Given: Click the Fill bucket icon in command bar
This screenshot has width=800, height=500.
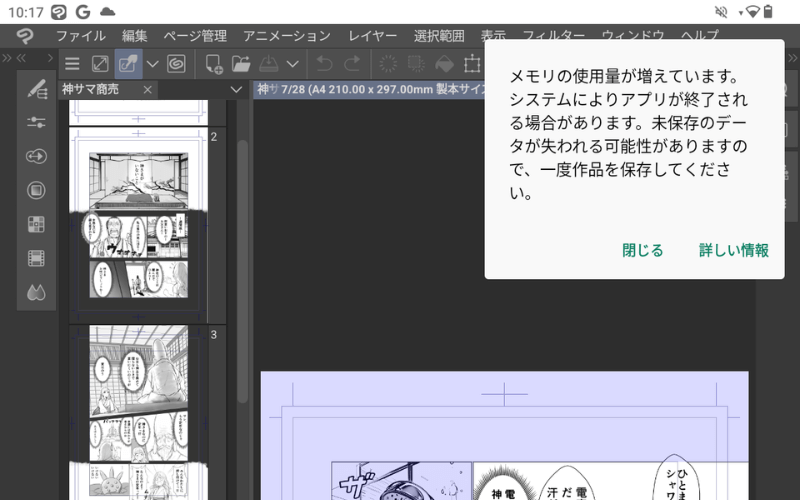Looking at the screenshot, I should click(x=444, y=64).
